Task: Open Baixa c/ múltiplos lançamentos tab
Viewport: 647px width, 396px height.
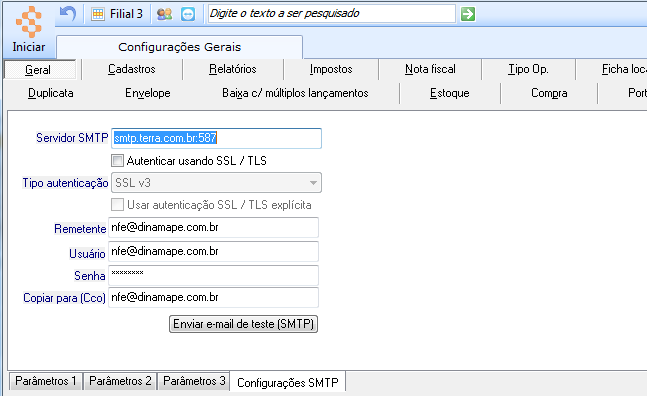Action: [x=295, y=93]
